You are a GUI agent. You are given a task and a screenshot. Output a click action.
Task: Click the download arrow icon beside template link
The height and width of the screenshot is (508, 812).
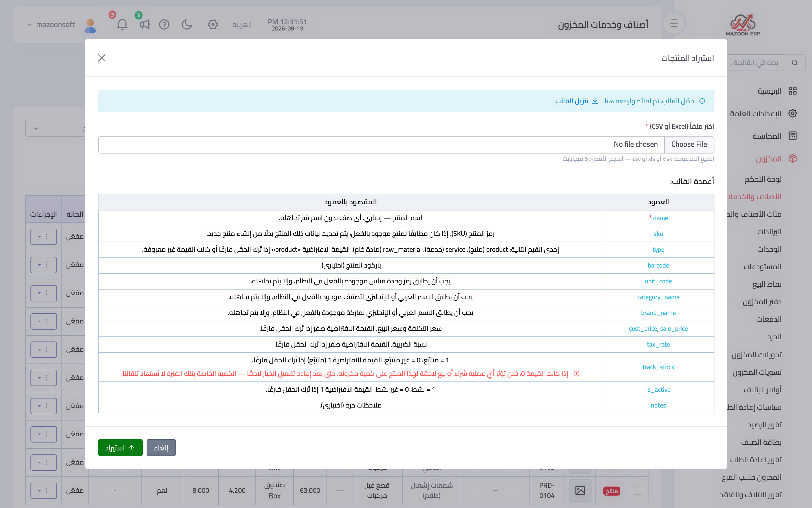[595, 101]
